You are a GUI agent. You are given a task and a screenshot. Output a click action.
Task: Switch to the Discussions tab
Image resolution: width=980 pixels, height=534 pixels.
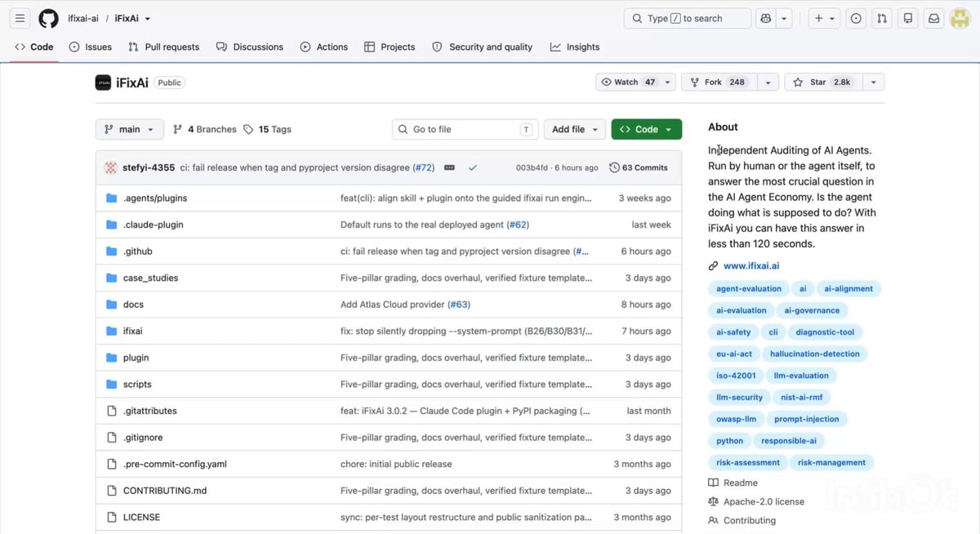[250, 47]
